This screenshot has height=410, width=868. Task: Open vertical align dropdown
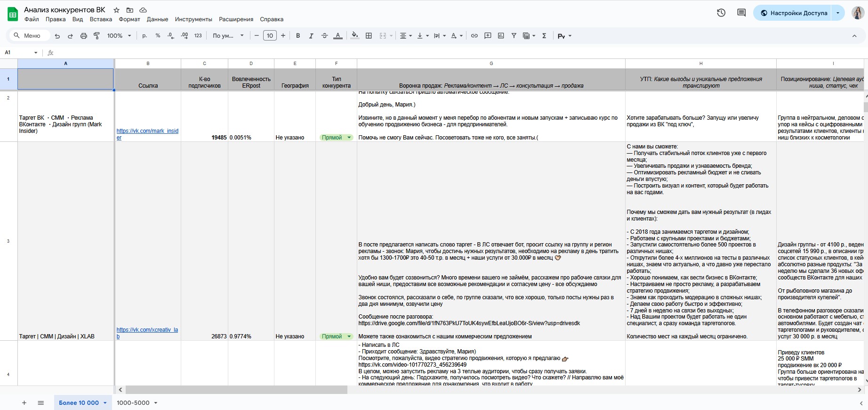click(x=423, y=36)
